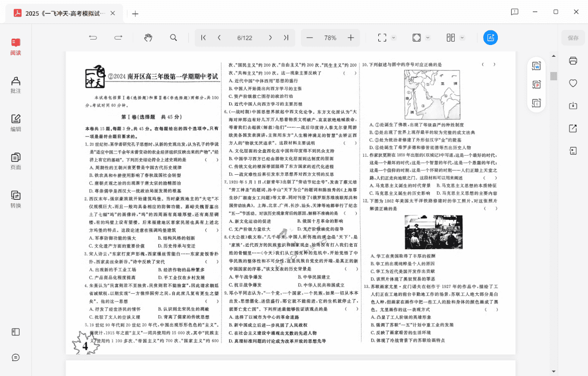
Task: Click the share/export icon in right panel
Action: [573, 128]
